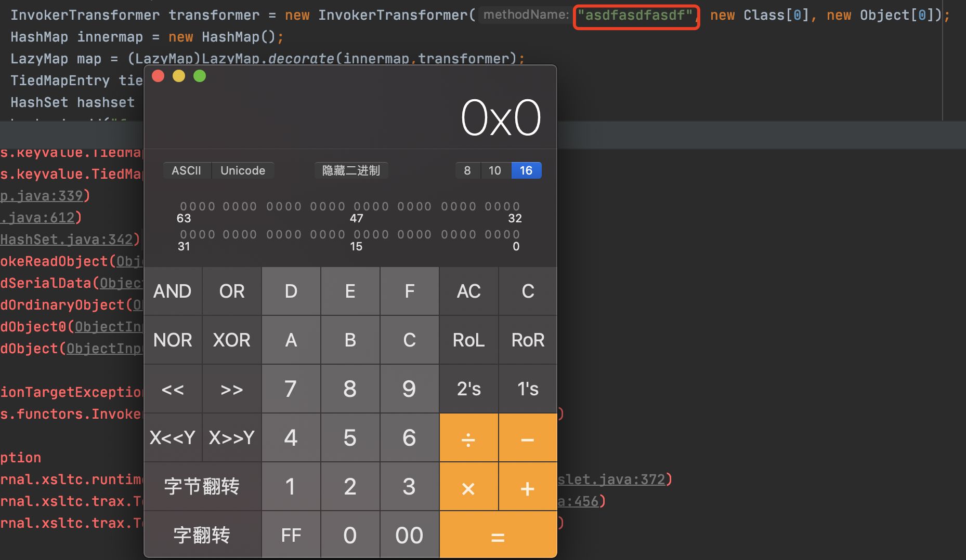Click HashSet.java:342 stack trace link
The width and height of the screenshot is (966, 560).
67,239
